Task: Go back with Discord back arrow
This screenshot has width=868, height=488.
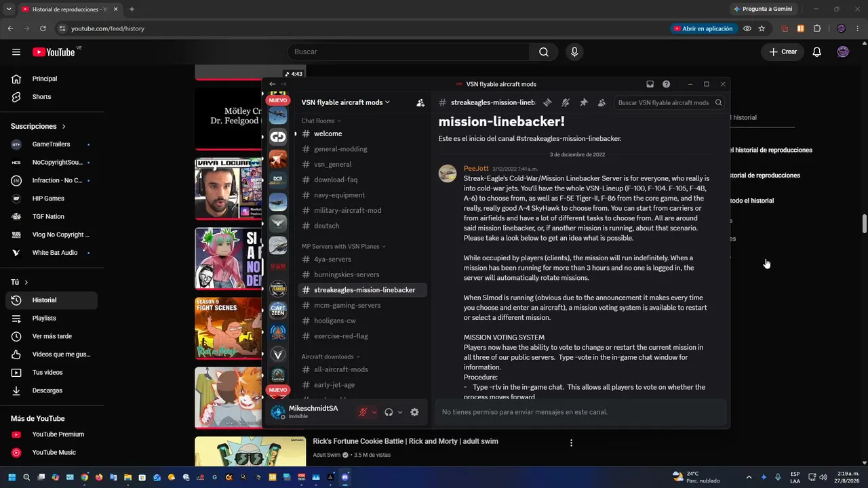Action: [x=272, y=84]
